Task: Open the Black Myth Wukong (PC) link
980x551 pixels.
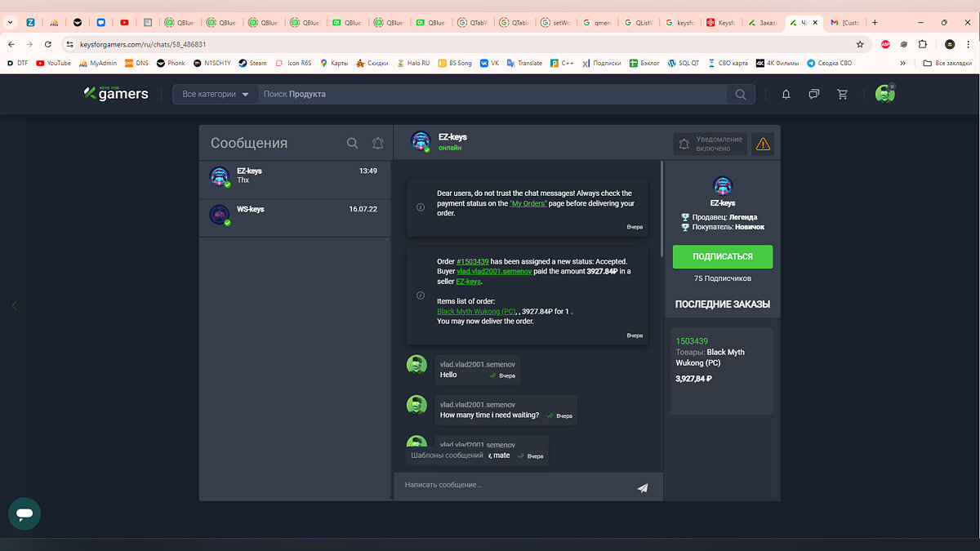Action: tap(476, 312)
